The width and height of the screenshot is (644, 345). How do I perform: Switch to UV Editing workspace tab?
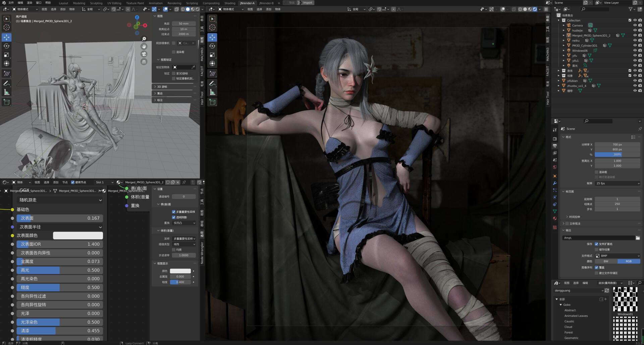[x=114, y=3]
